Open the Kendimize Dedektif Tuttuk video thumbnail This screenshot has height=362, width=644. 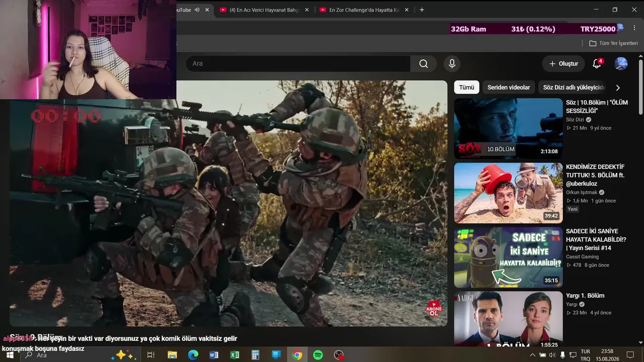(x=508, y=193)
